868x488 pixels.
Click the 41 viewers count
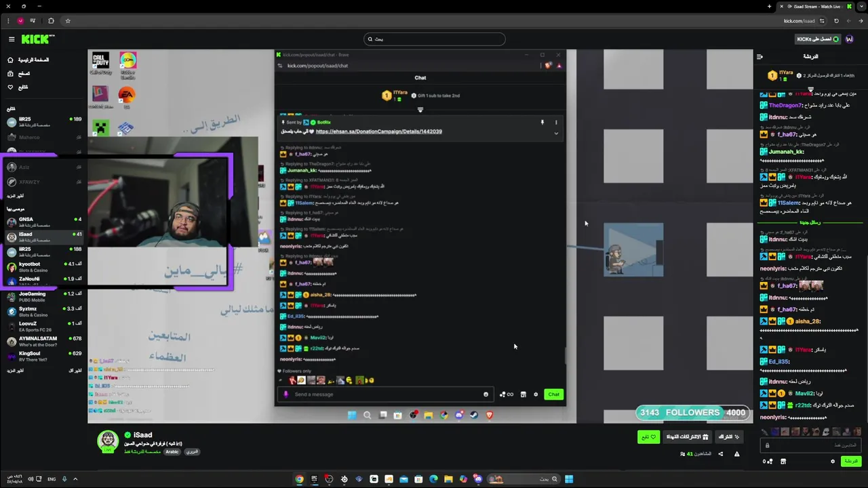[696, 454]
